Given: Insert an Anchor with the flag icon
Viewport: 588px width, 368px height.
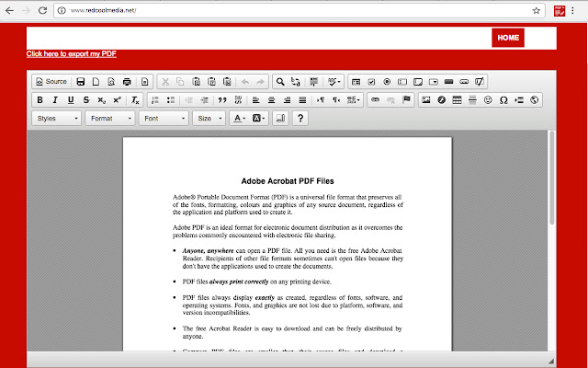Looking at the screenshot, I should click(406, 100).
